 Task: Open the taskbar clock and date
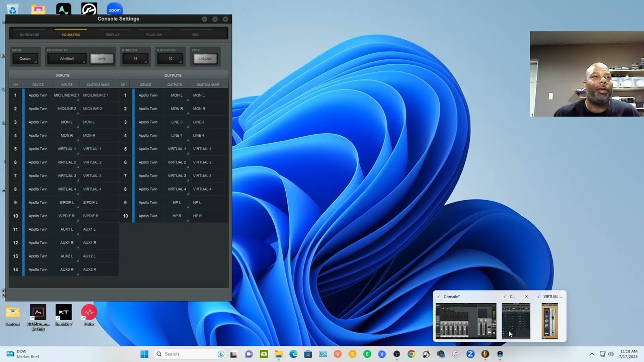point(629,354)
